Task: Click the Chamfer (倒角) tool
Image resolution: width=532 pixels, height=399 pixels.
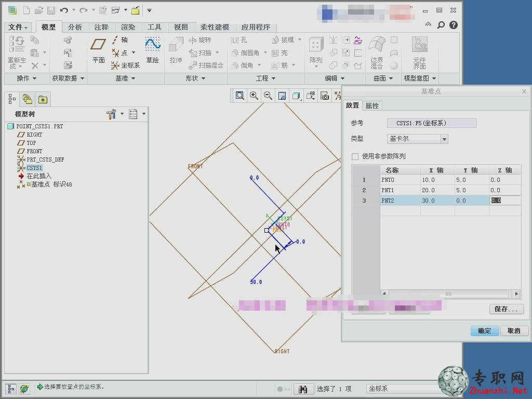Action: click(x=242, y=65)
